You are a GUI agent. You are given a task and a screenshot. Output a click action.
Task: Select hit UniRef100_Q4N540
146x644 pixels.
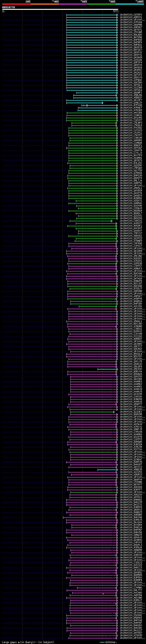pyautogui.click(x=131, y=203)
